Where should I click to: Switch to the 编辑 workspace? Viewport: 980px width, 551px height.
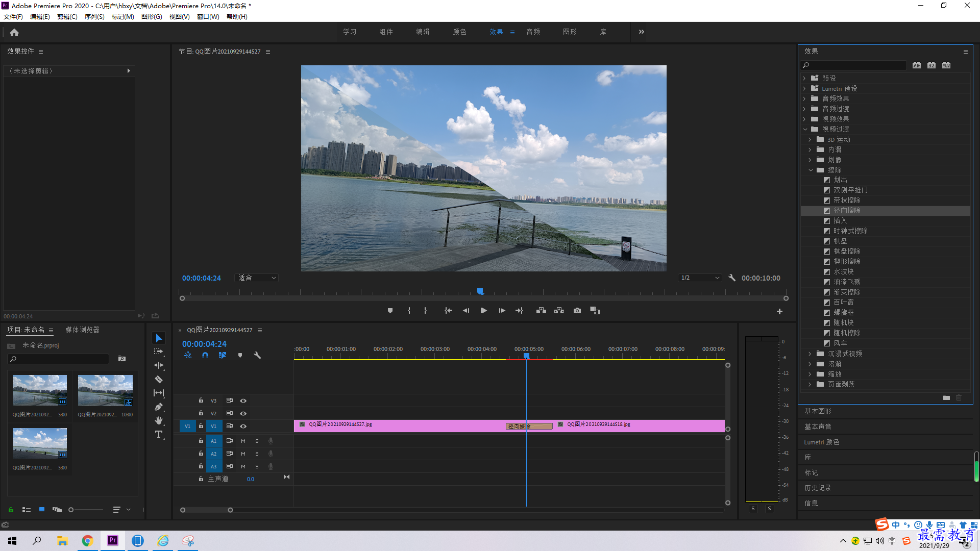(x=423, y=32)
